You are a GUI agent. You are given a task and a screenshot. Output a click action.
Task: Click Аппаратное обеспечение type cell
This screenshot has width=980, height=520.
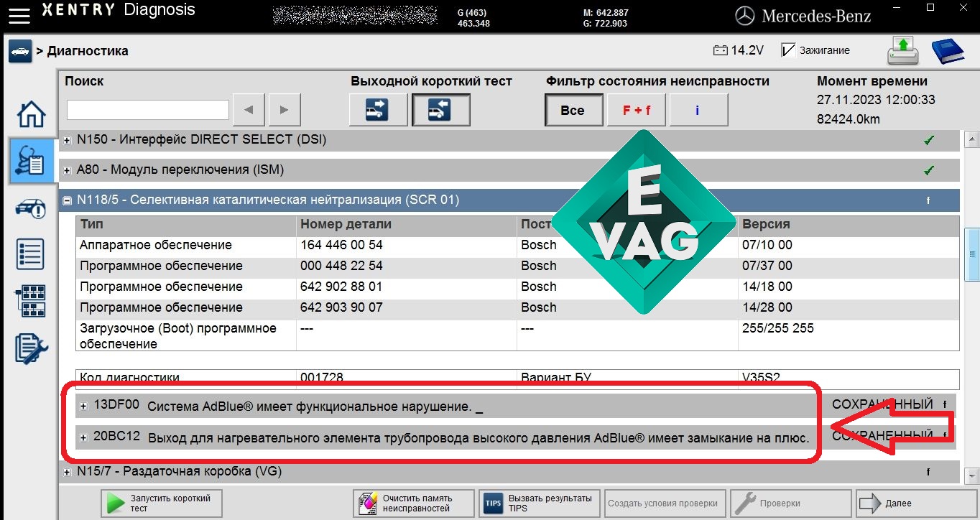[x=156, y=245]
